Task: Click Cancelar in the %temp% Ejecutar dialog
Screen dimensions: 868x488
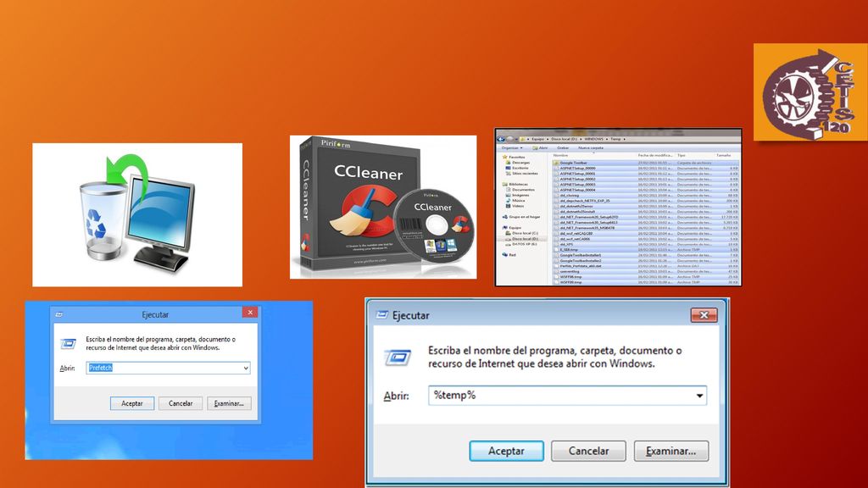Action: pyautogui.click(x=588, y=451)
